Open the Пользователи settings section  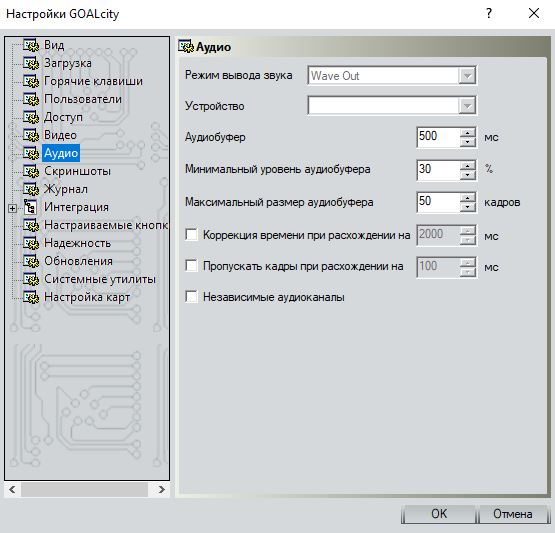[82, 99]
